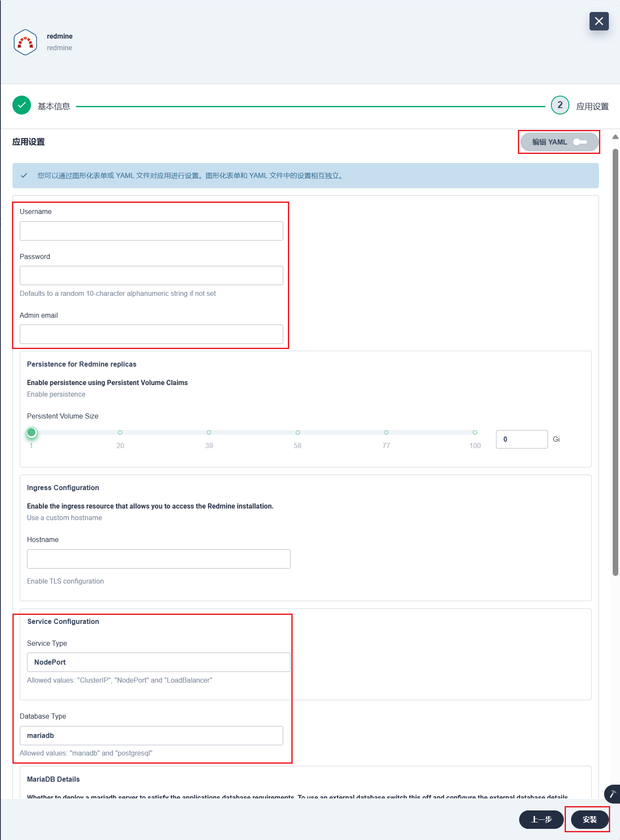
Task: Click the redmine app logo icon
Action: (25, 42)
